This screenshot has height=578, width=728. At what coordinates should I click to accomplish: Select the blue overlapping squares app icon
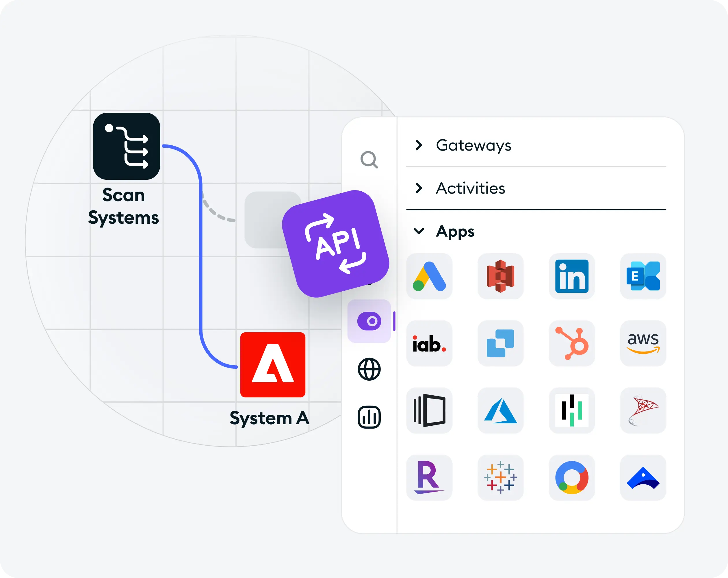[500, 343]
